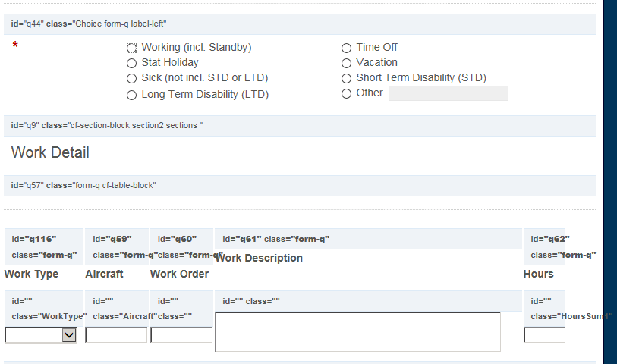Click the q57 cf-table-block label bar
The width and height of the screenshot is (617, 364).
300,186
